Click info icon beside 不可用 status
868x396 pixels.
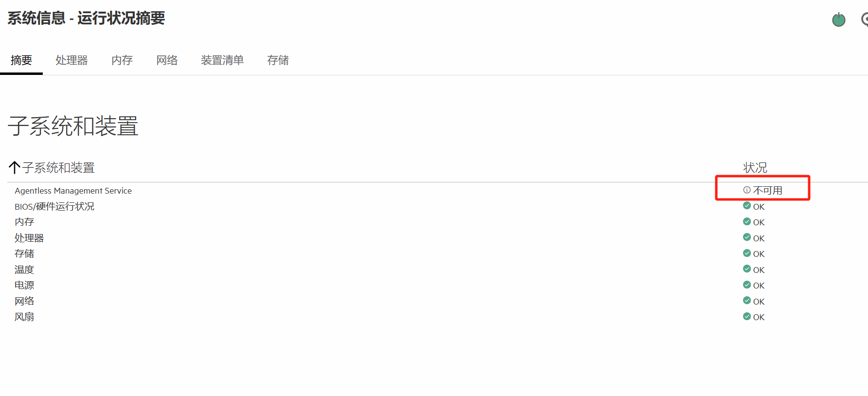pos(747,190)
